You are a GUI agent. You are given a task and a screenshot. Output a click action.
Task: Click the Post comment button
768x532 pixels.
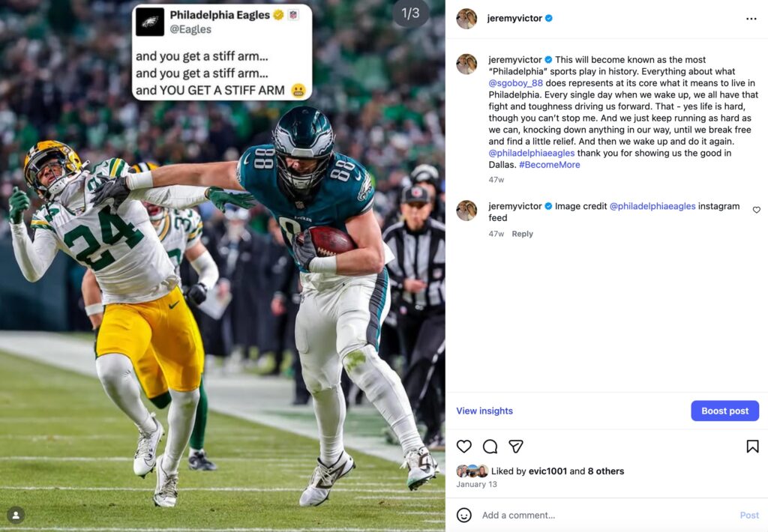[749, 515]
